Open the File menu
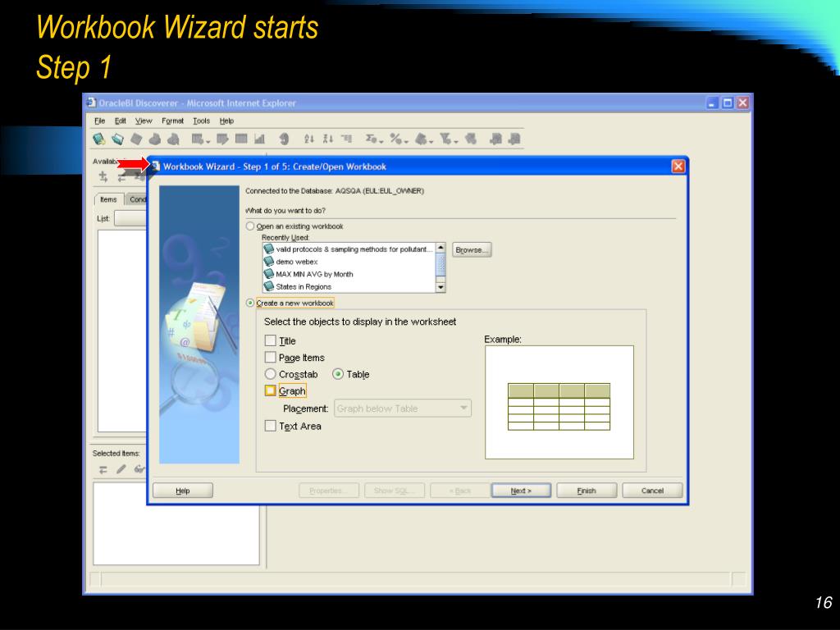The width and height of the screenshot is (840, 630). click(99, 121)
